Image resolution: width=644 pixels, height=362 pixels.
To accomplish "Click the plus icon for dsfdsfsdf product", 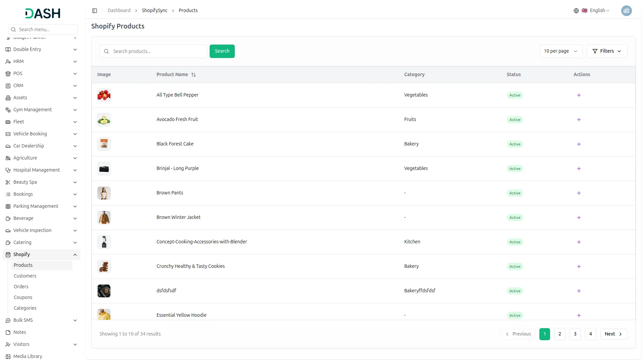I will pyautogui.click(x=579, y=291).
